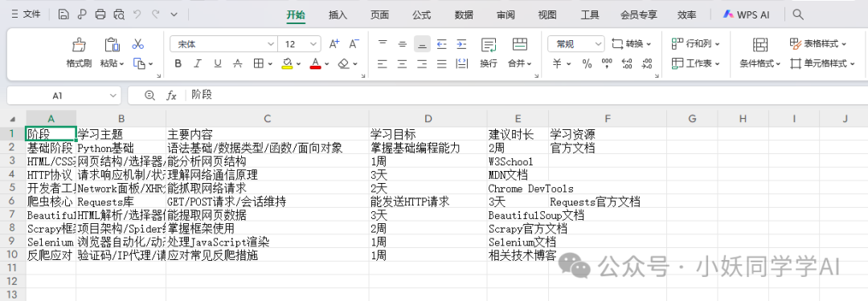Viewport: 868px width, 301px height.
Task: Switch to the 公式 tab
Action: click(422, 15)
